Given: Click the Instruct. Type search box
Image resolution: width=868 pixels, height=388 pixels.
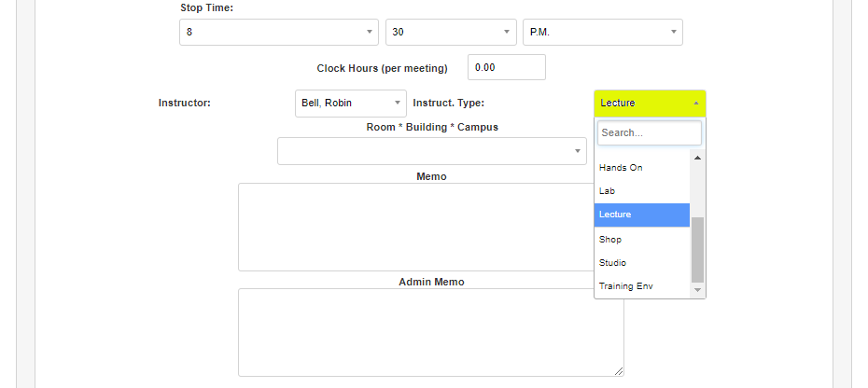Looking at the screenshot, I should point(649,132).
